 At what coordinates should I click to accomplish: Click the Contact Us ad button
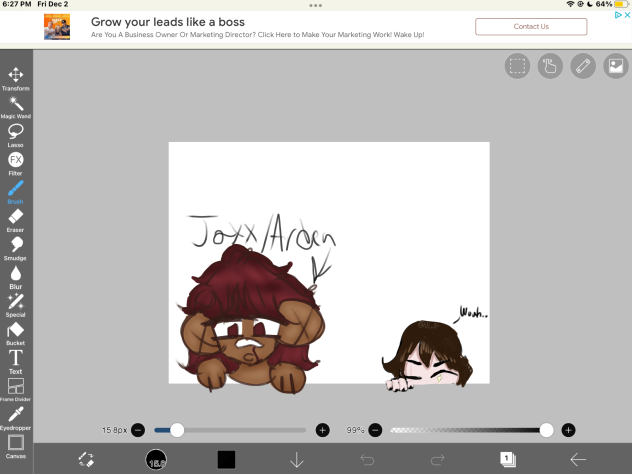pos(531,27)
